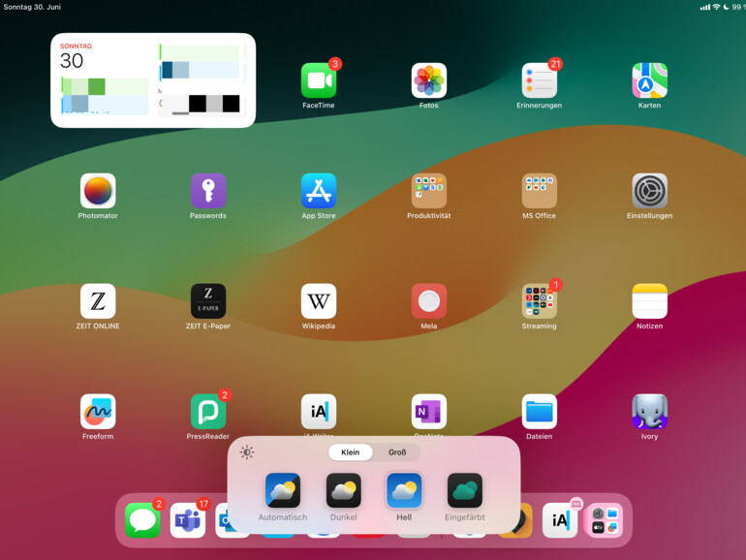The height and width of the screenshot is (560, 746).
Task: Open the Streaming folder
Action: coord(539,301)
